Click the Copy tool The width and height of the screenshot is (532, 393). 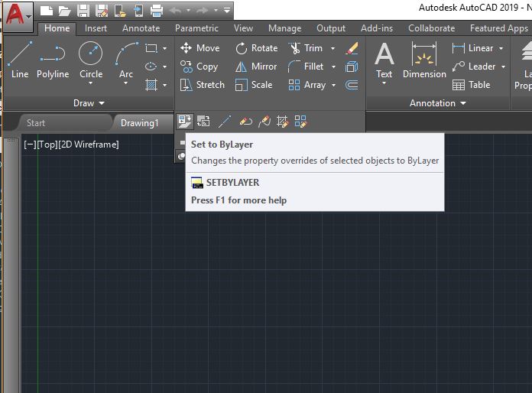(x=199, y=67)
